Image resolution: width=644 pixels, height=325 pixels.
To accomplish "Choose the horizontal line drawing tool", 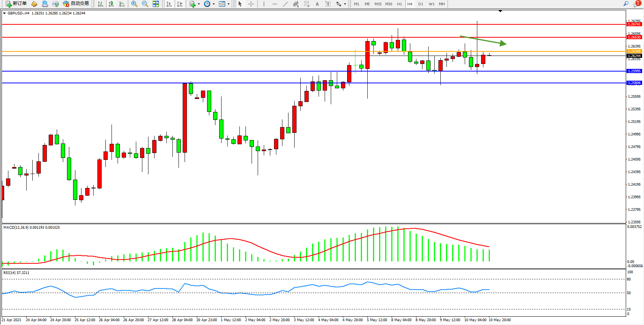I will [274, 4].
